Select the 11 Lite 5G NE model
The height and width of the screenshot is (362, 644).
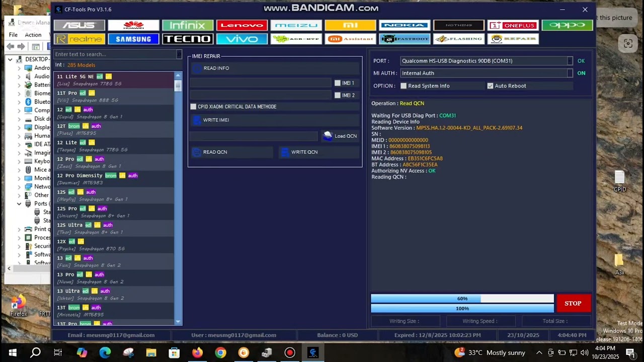click(x=114, y=80)
